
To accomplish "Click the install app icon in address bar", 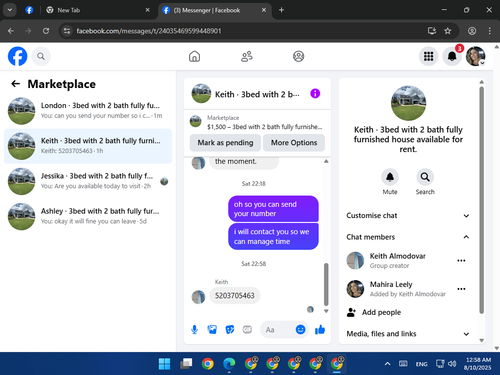I will point(432,31).
